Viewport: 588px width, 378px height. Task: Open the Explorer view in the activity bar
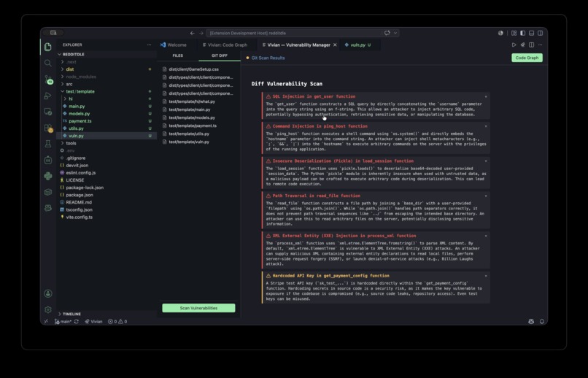(x=47, y=47)
